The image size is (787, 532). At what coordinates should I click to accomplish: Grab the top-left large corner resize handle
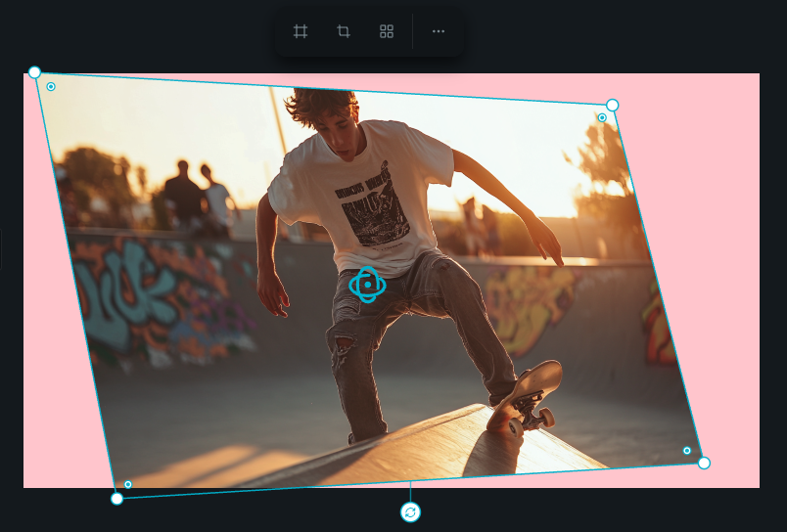tap(34, 72)
